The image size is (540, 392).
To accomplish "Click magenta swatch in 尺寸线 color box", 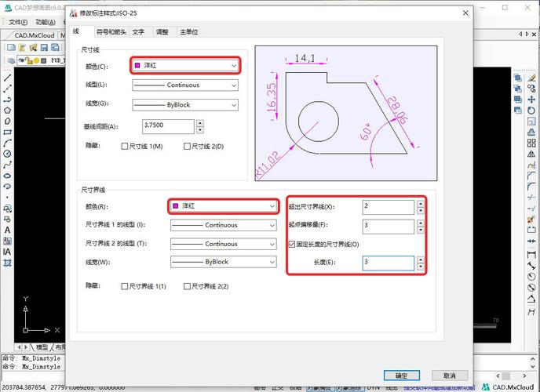I will (137, 65).
